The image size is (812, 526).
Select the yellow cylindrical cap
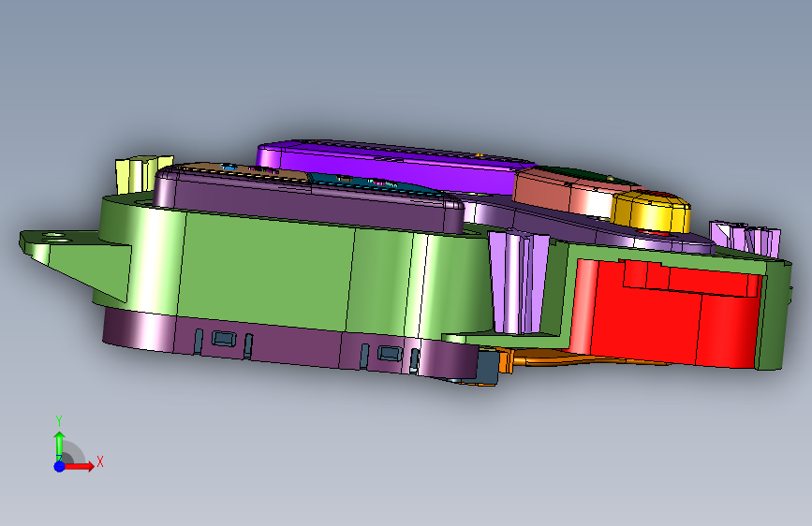click(652, 212)
